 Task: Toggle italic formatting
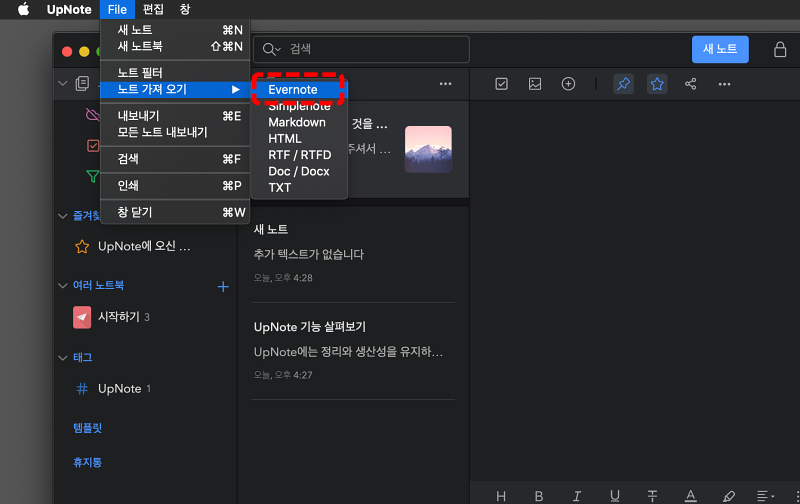pos(577,496)
